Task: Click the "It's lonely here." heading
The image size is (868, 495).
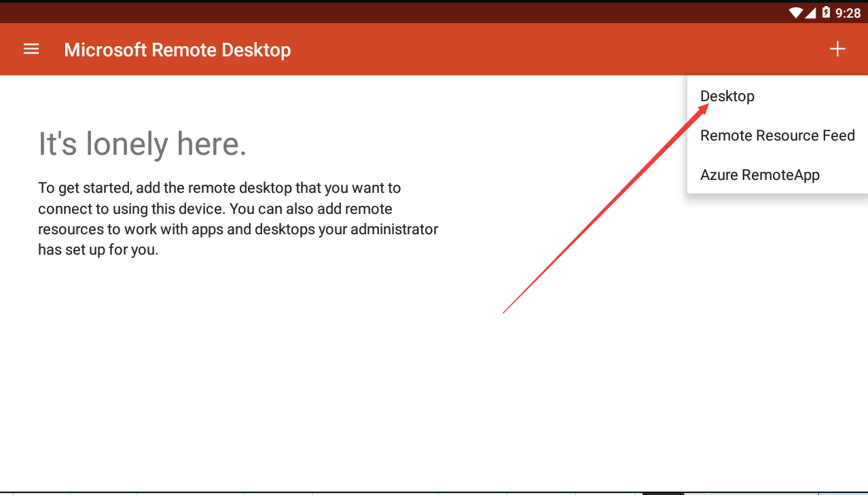Action: 142,144
